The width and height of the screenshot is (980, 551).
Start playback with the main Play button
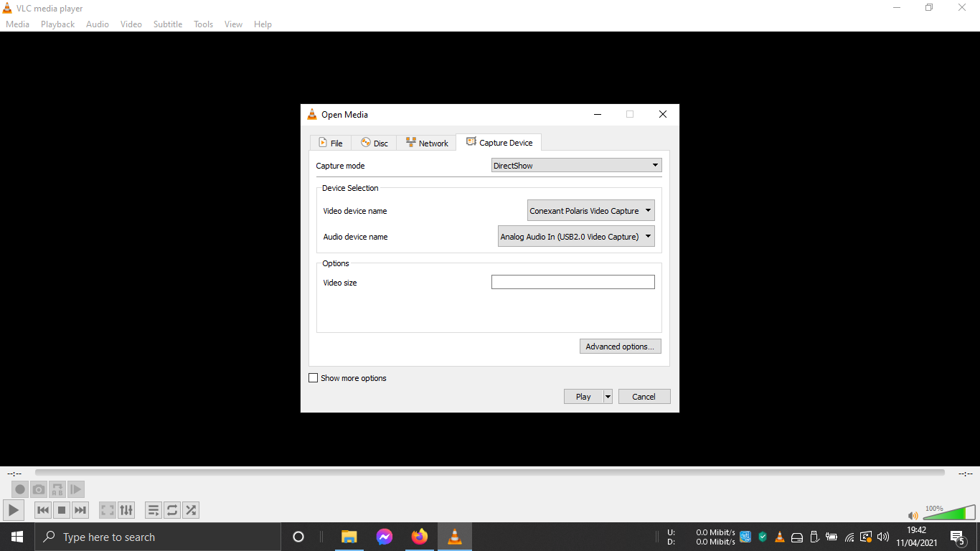click(x=14, y=510)
